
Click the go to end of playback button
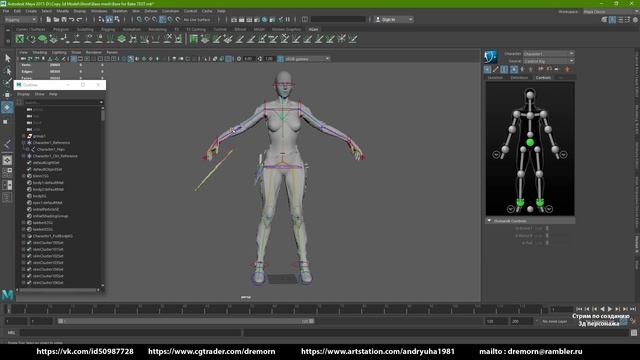coord(633,309)
